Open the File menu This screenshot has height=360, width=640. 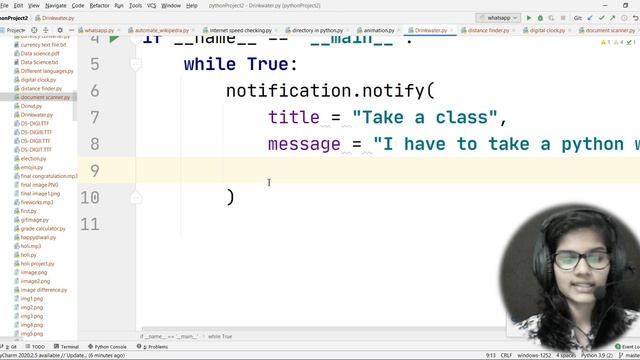pos(4,6)
